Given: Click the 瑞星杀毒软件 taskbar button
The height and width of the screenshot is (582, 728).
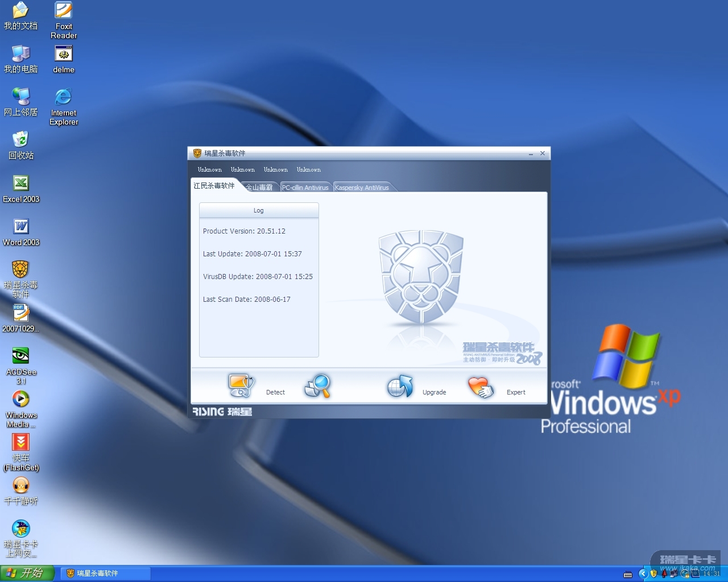Looking at the screenshot, I should (x=106, y=573).
